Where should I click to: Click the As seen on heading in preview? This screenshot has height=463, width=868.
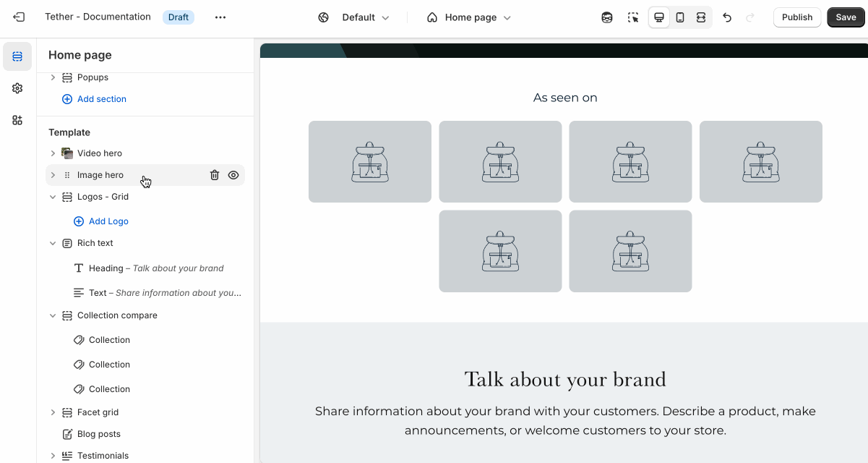[x=565, y=98]
